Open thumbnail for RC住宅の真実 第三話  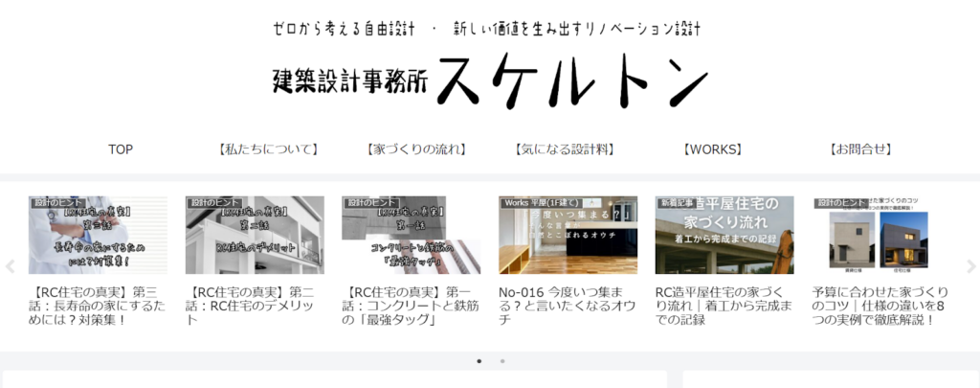click(98, 236)
